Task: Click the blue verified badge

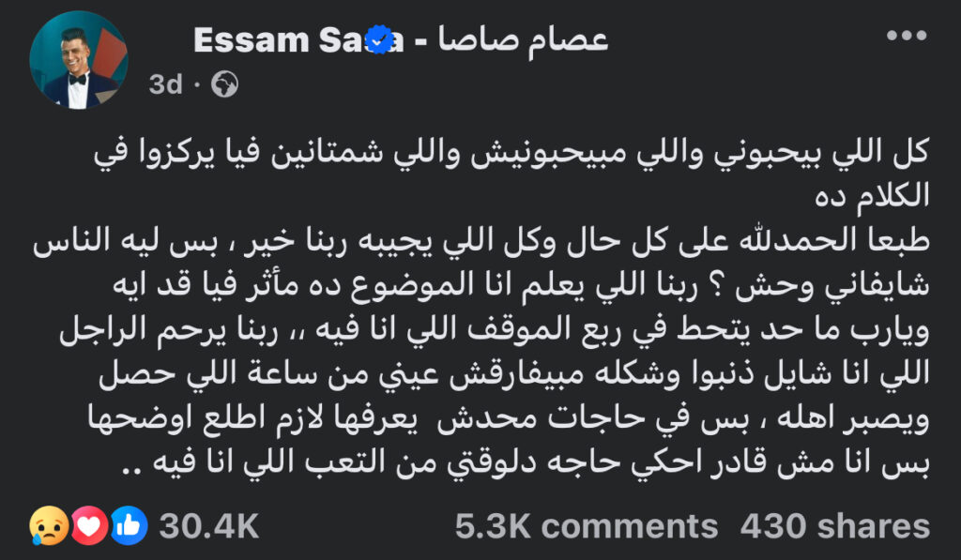Action: 380,39
